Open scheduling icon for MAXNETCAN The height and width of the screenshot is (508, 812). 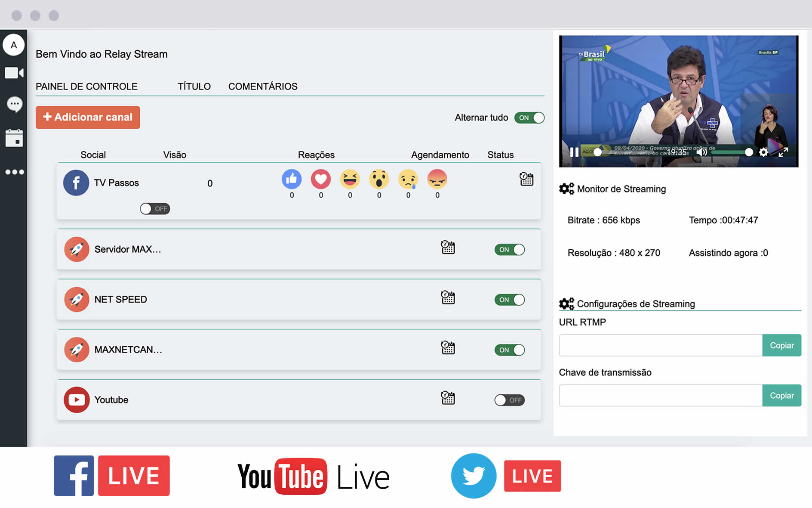pos(448,347)
